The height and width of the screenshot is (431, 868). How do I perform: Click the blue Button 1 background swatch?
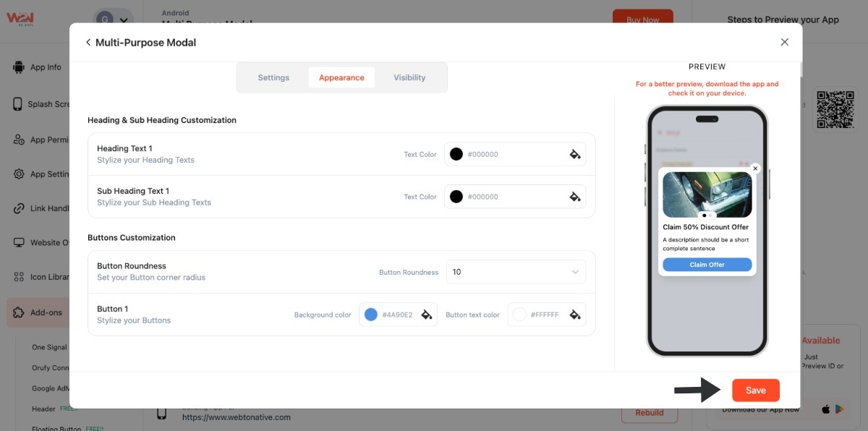[371, 315]
